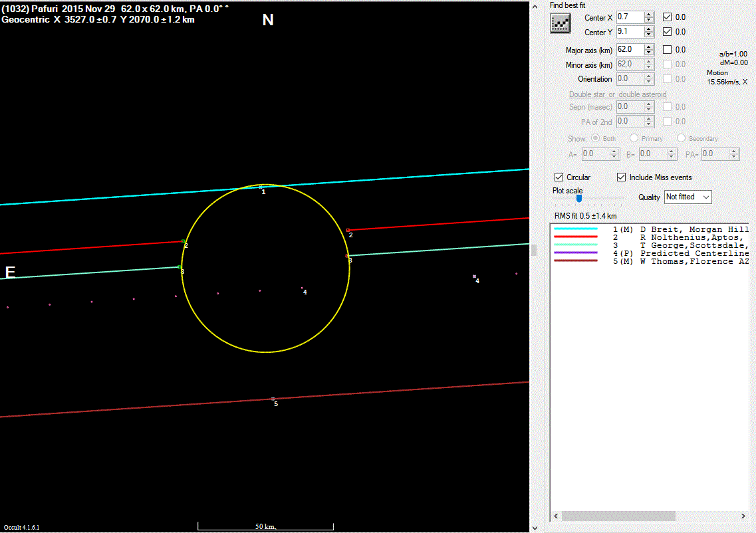
Task: Click chord 1 marker atop circle
Action: tap(261, 187)
